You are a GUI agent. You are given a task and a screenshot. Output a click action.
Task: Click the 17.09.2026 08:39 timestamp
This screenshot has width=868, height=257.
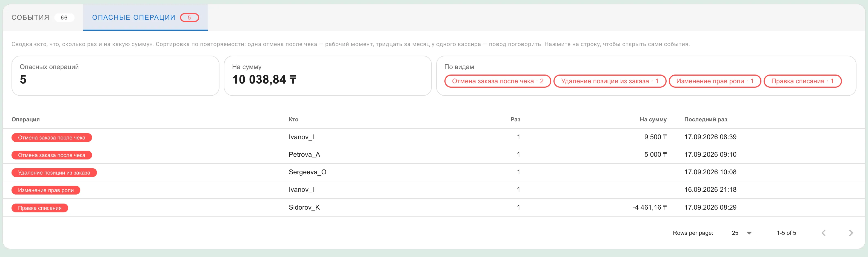click(x=710, y=137)
